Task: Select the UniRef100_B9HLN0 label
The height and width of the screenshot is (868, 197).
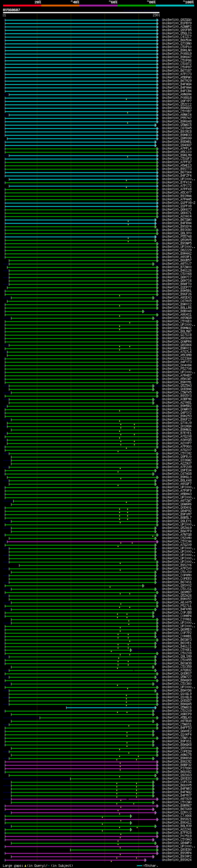Action: pyautogui.click(x=177, y=50)
